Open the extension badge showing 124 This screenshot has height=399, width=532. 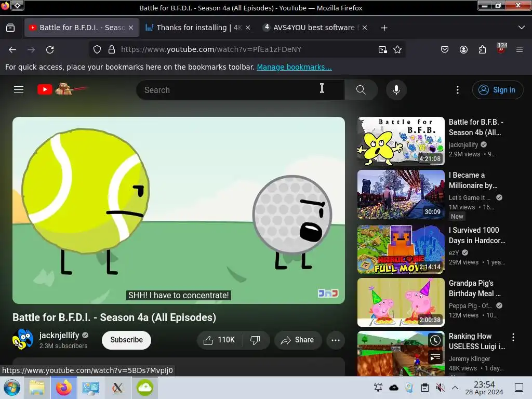[x=501, y=48]
